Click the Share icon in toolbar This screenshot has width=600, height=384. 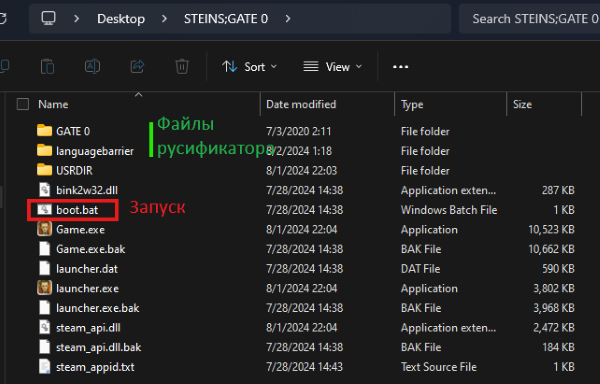[137, 67]
